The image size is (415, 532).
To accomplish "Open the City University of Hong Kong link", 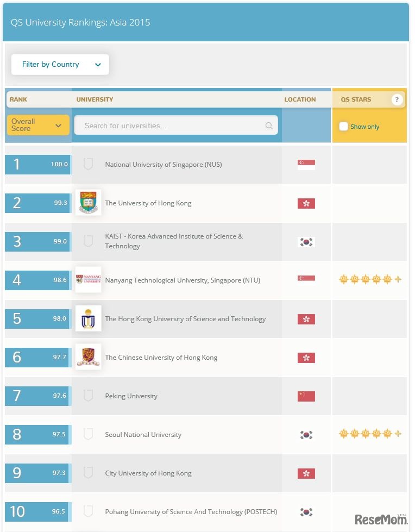I will click(x=148, y=473).
